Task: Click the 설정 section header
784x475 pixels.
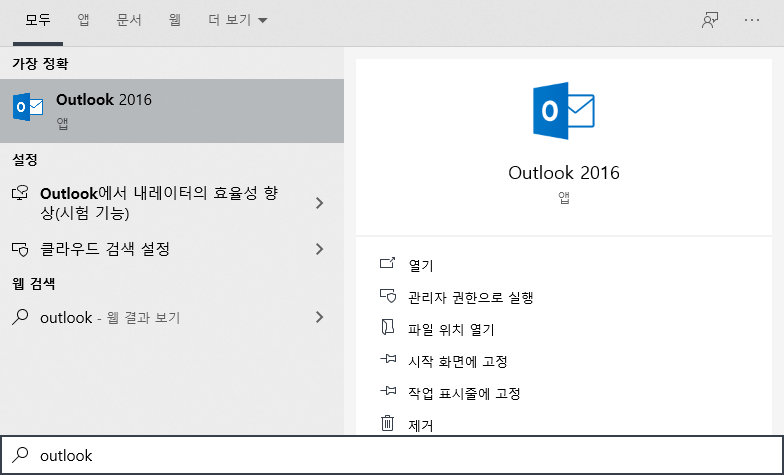Action: pos(24,160)
